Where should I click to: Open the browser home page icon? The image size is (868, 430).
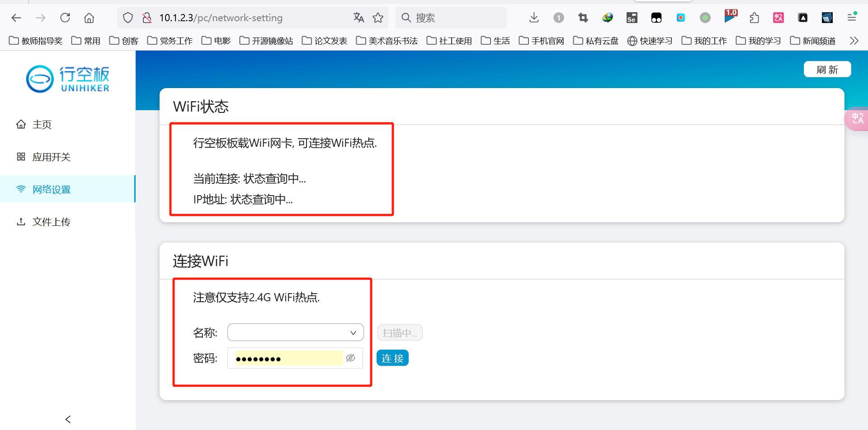(89, 18)
